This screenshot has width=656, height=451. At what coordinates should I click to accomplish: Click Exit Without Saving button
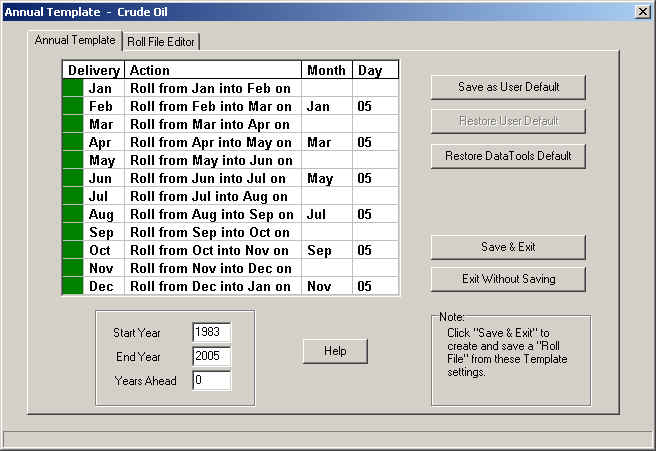508,279
